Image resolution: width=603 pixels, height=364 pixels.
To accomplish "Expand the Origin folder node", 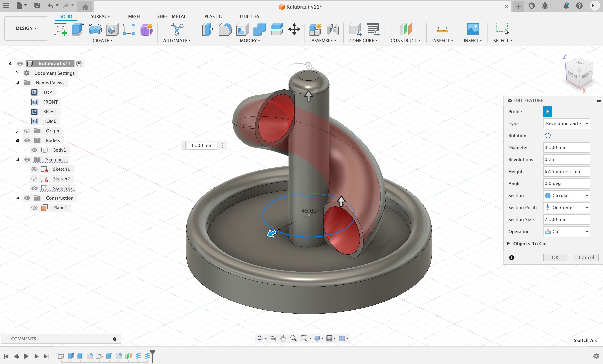I will pyautogui.click(x=17, y=131).
